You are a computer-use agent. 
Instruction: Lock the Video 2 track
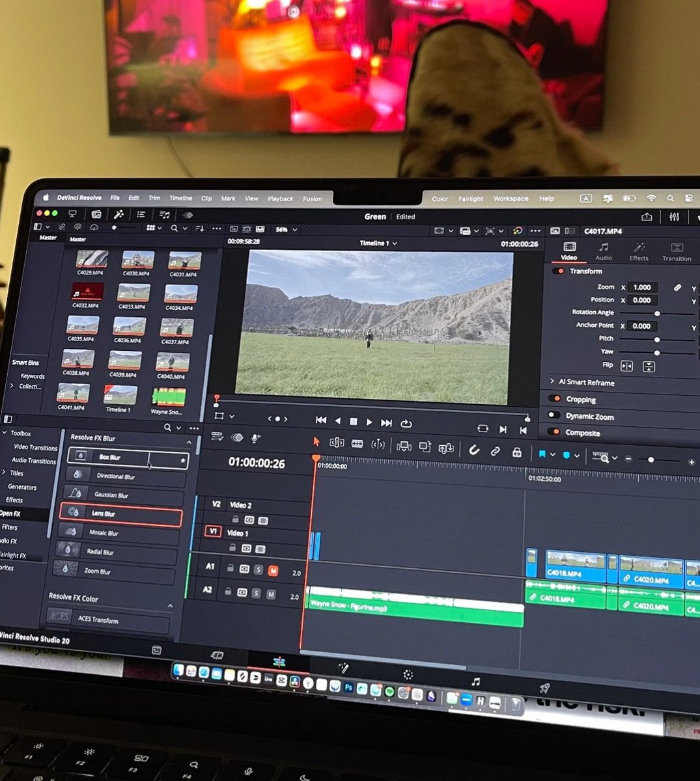coord(235,519)
